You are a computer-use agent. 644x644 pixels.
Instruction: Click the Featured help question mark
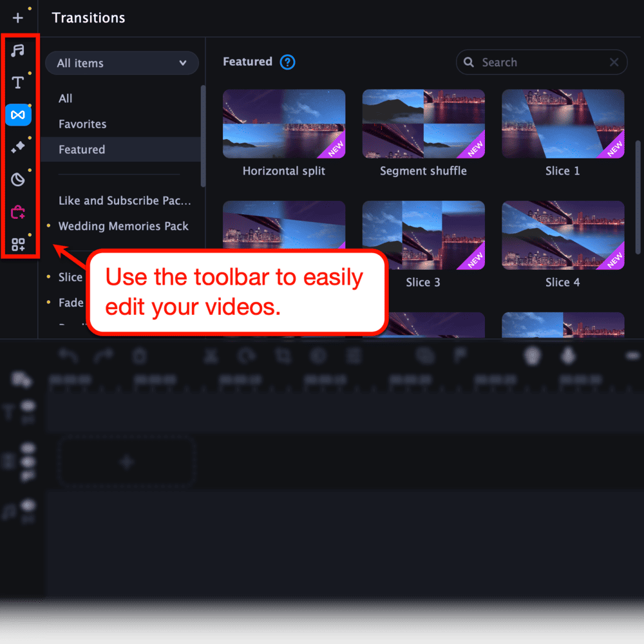coord(287,62)
